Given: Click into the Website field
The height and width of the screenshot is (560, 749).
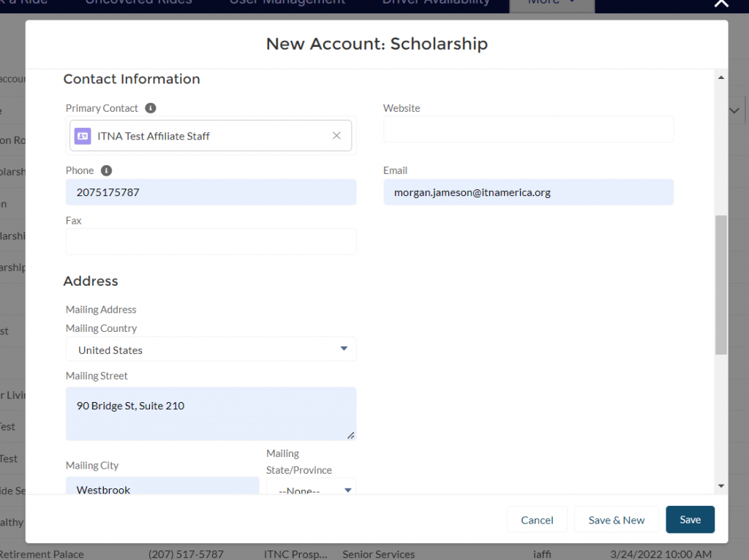Looking at the screenshot, I should click(528, 129).
